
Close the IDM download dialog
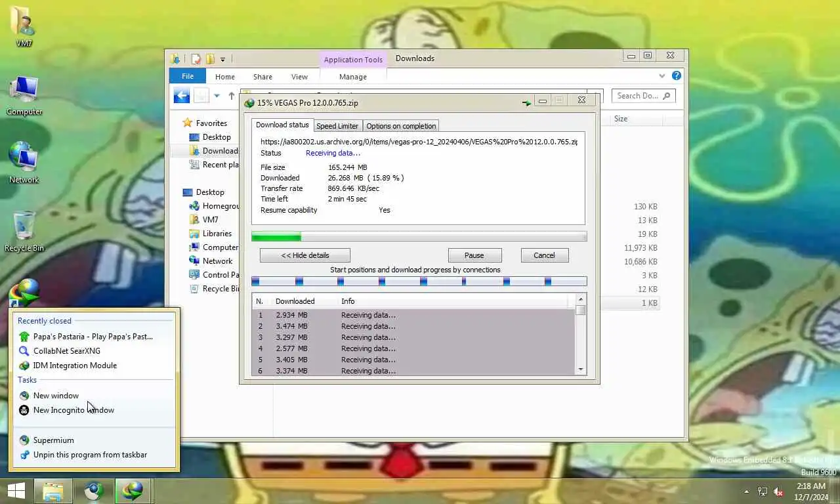(581, 100)
